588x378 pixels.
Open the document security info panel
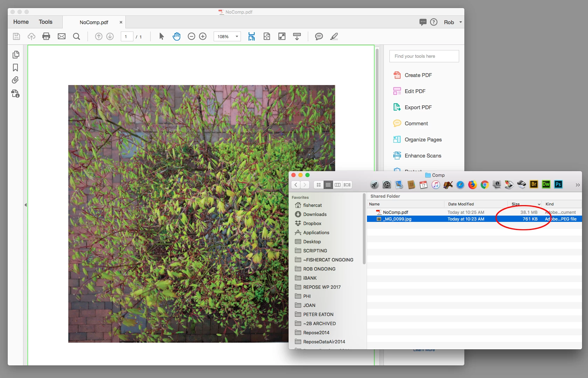[x=15, y=93]
